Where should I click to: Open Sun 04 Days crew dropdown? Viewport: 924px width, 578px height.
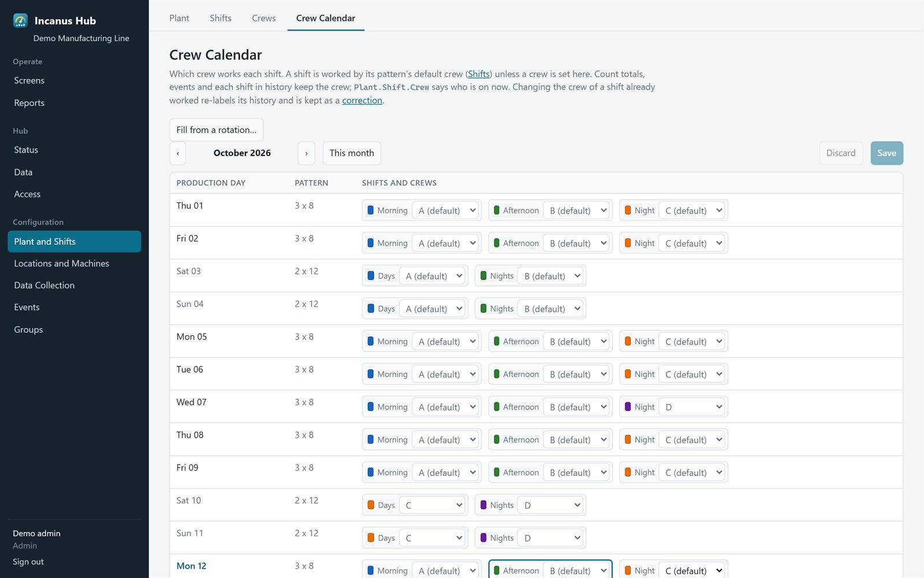pyautogui.click(x=433, y=309)
